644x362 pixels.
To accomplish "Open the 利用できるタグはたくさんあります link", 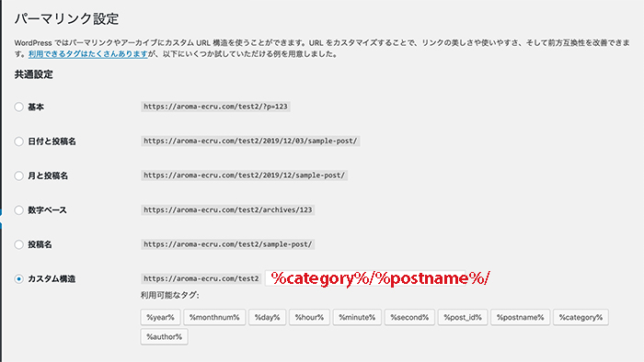I will click(88, 53).
